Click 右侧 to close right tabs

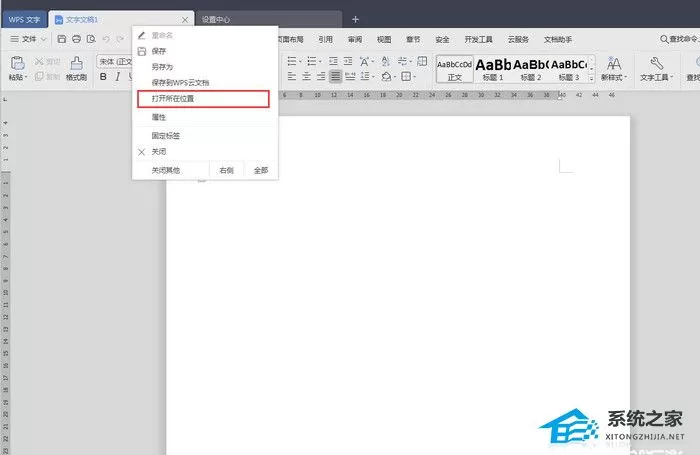pos(226,170)
